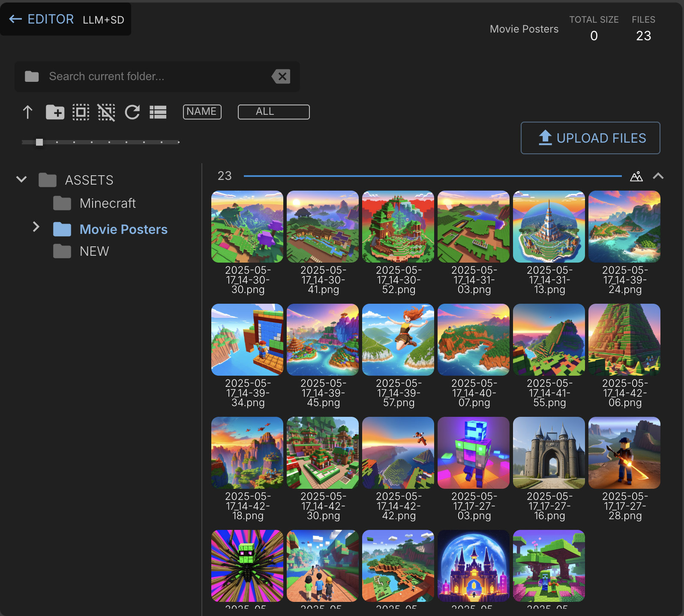The width and height of the screenshot is (684, 616).
Task: Click the TOTAL SIZE value 0
Action: pyautogui.click(x=594, y=36)
